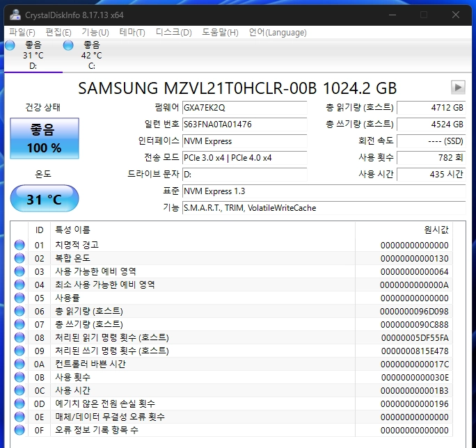Image resolution: width=476 pixels, height=448 pixels.
Task: Click status orb of 03 사용 가능한 예비 영역
Action: [x=19, y=271]
